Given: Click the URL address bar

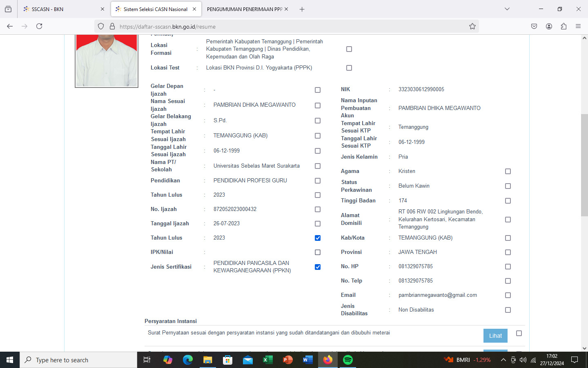Looking at the screenshot, I should pyautogui.click(x=286, y=27).
